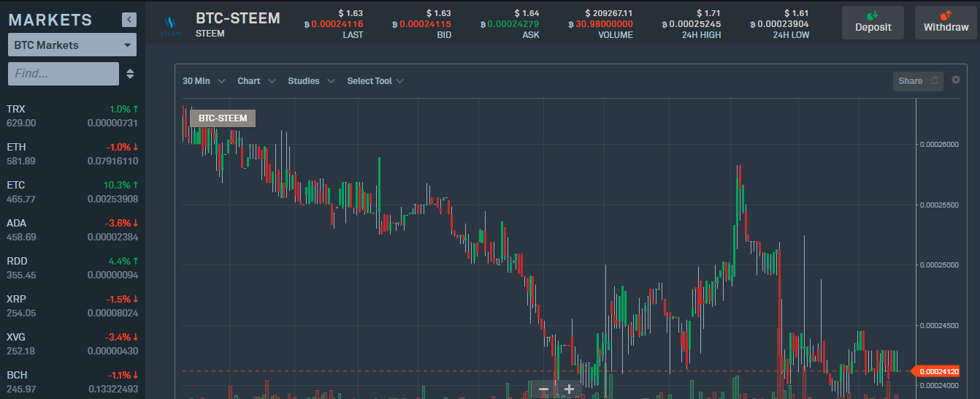Click the BTC-STEEM header title
980x399 pixels.
(x=238, y=18)
